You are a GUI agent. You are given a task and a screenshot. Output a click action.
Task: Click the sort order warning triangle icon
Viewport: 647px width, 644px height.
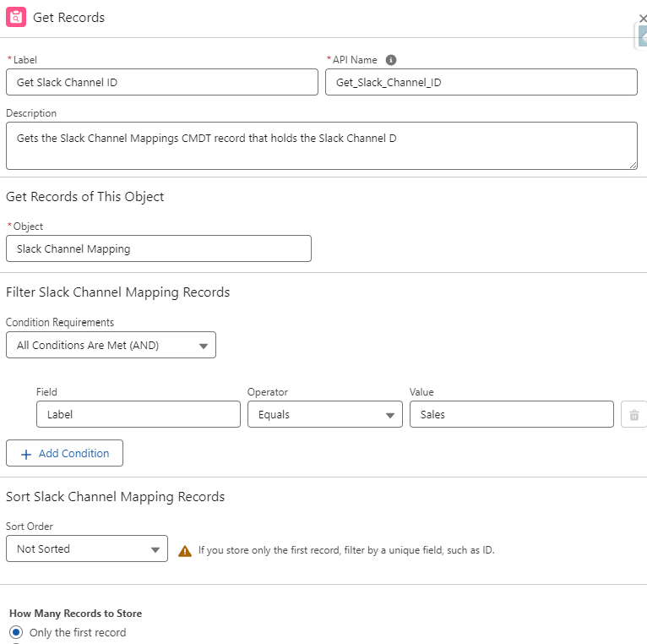click(x=185, y=551)
